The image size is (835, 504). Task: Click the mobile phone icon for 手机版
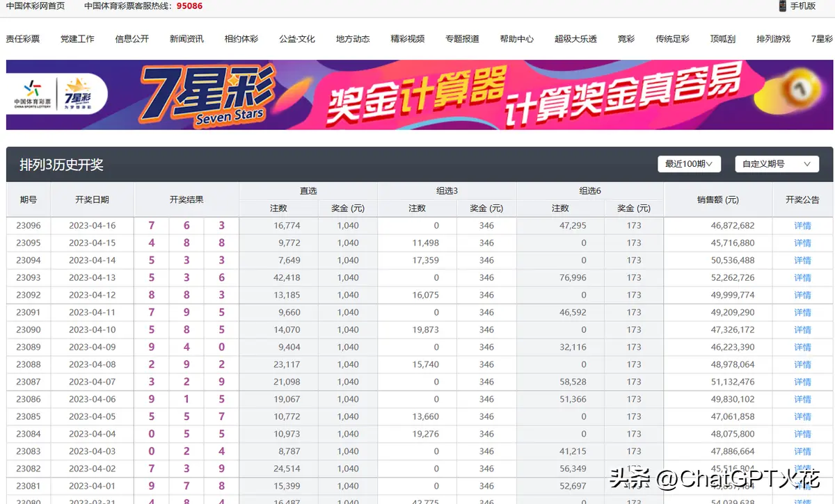pos(783,6)
